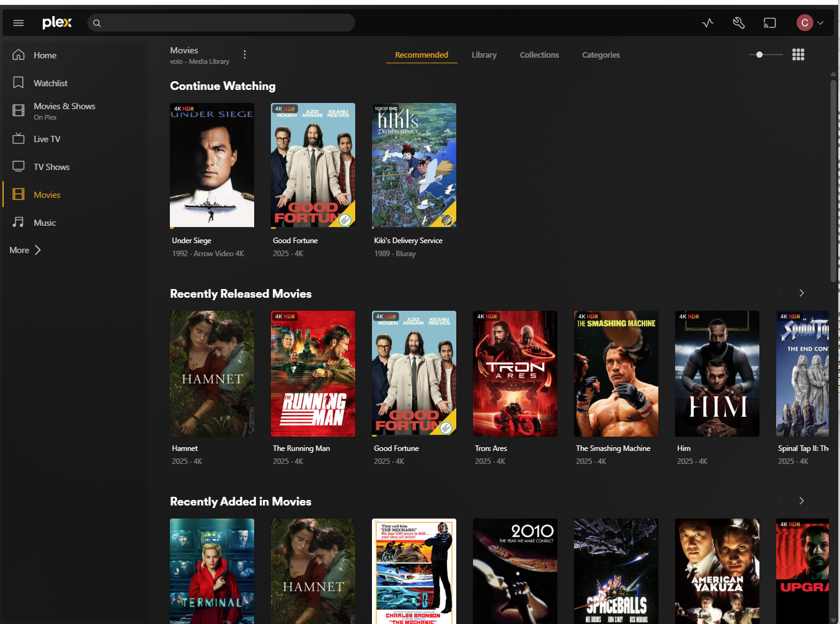Open the user account avatar menu

click(x=810, y=23)
